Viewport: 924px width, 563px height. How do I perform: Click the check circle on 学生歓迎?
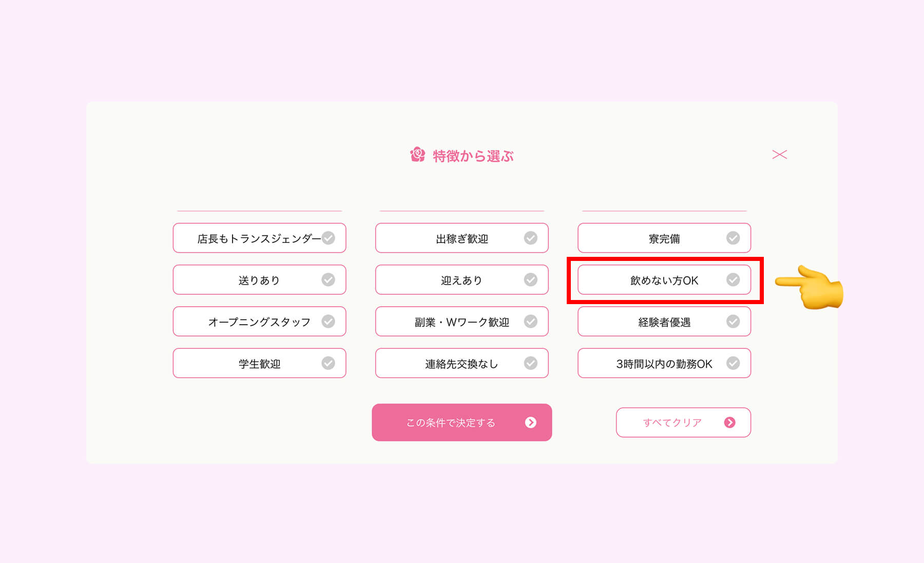(329, 363)
